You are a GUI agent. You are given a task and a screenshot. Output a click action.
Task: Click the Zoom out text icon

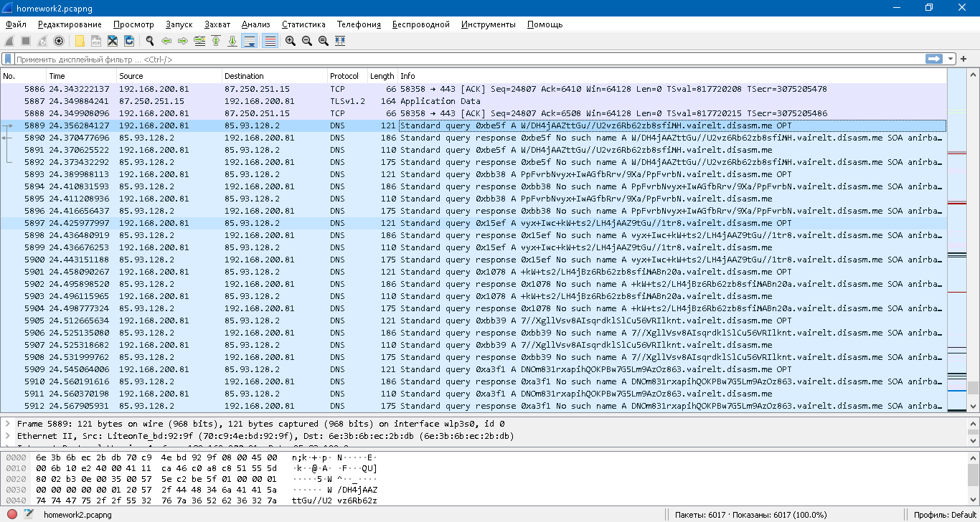307,41
